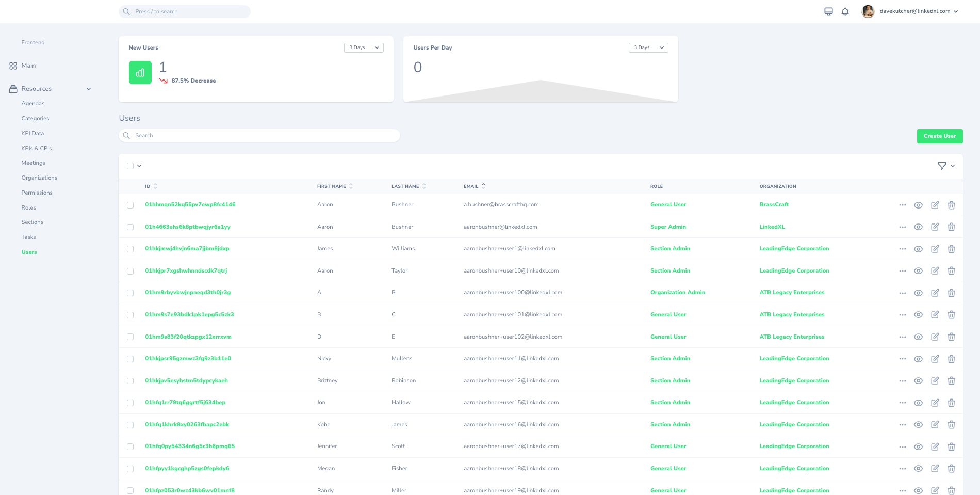Image resolution: width=980 pixels, height=495 pixels.
Task: Sort table by Last Name column
Action: pos(409,186)
